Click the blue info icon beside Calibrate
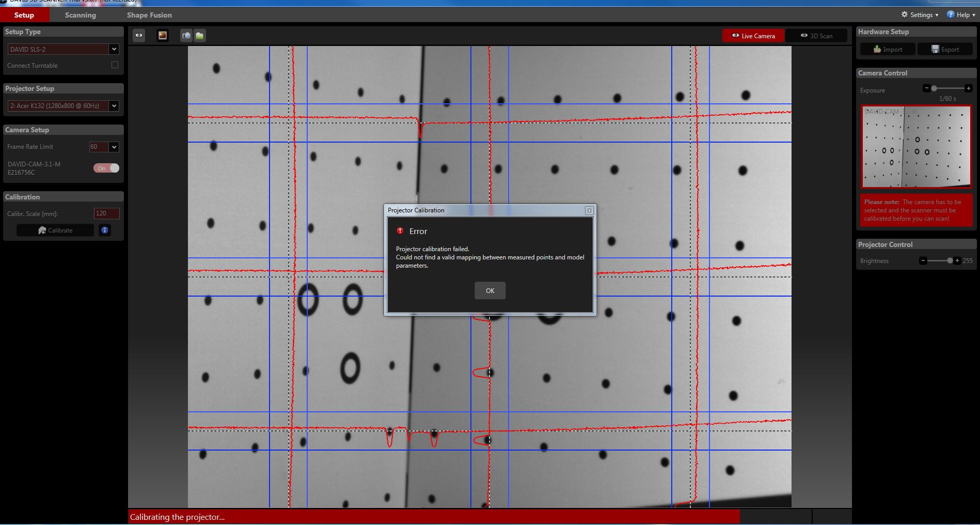Viewport: 980px width, 525px height. [105, 230]
